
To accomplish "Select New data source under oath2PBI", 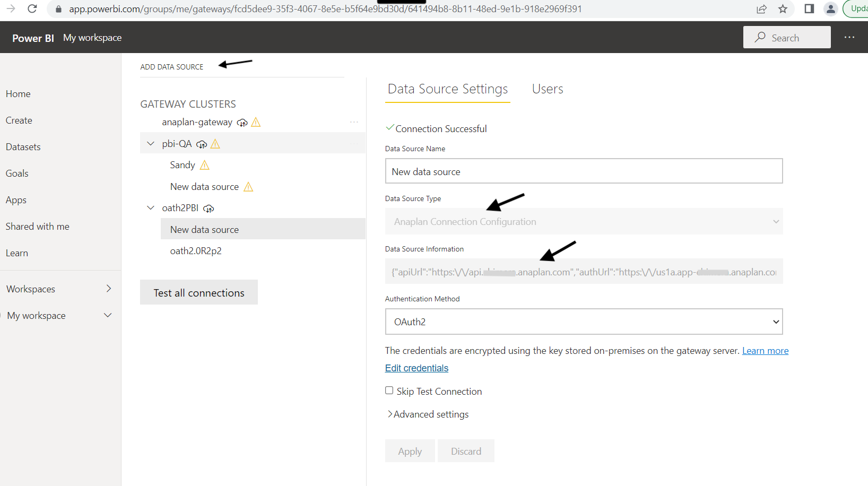I will (263, 229).
